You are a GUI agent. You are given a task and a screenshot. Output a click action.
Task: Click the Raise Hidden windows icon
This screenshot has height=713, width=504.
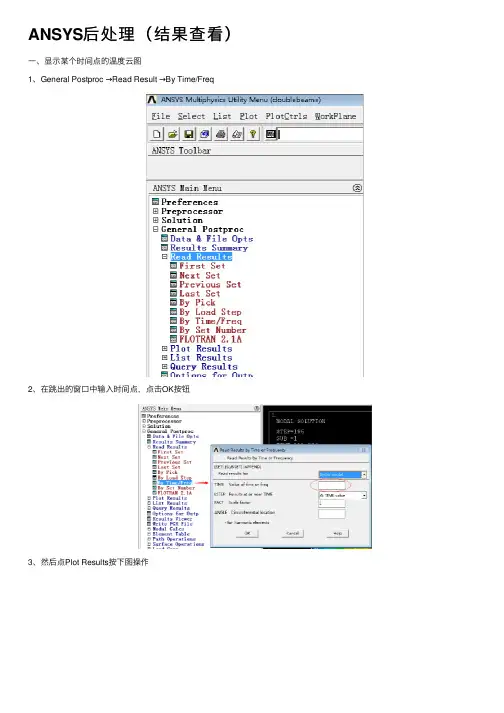coord(271,134)
